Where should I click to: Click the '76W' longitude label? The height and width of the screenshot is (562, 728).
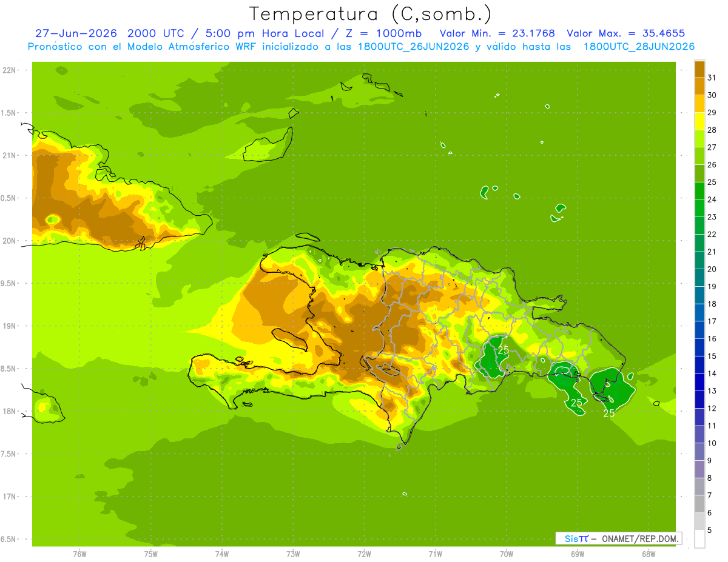click(79, 554)
